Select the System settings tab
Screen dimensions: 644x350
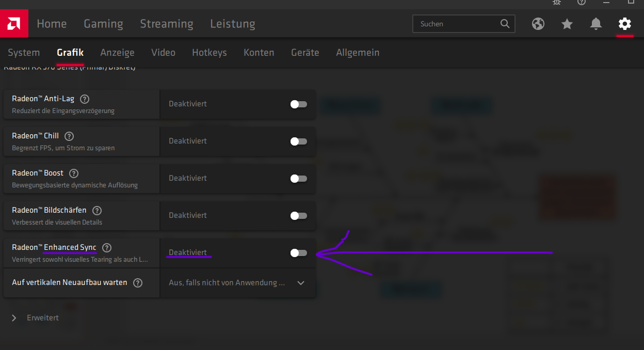tap(24, 53)
